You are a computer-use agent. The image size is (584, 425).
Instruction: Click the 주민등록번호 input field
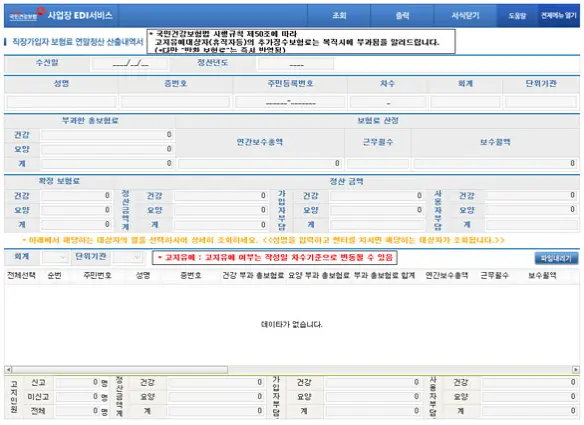[x=290, y=102]
